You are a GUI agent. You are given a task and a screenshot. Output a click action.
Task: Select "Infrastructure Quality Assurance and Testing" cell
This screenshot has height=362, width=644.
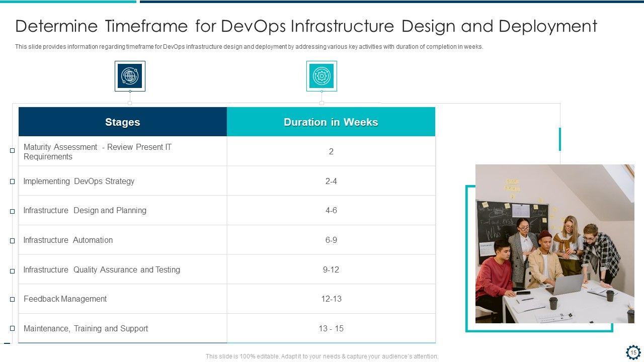123,269
